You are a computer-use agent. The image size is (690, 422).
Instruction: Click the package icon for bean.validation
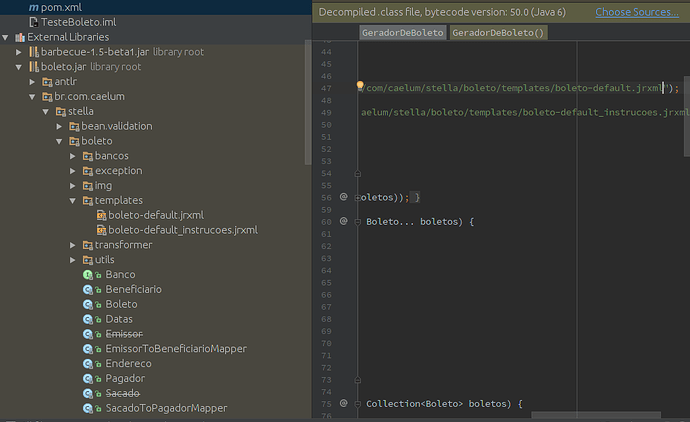tap(74, 127)
